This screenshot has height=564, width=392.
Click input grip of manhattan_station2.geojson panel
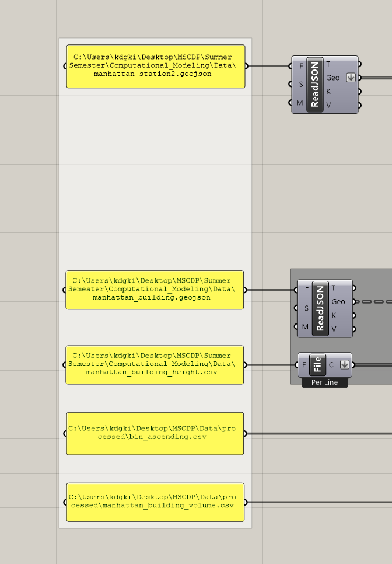pos(65,66)
